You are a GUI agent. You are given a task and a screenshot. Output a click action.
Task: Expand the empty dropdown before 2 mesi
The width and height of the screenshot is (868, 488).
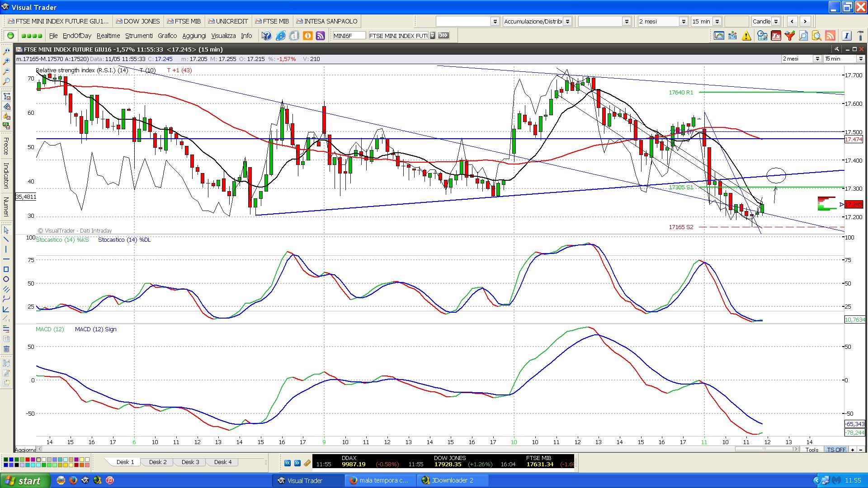coord(627,21)
